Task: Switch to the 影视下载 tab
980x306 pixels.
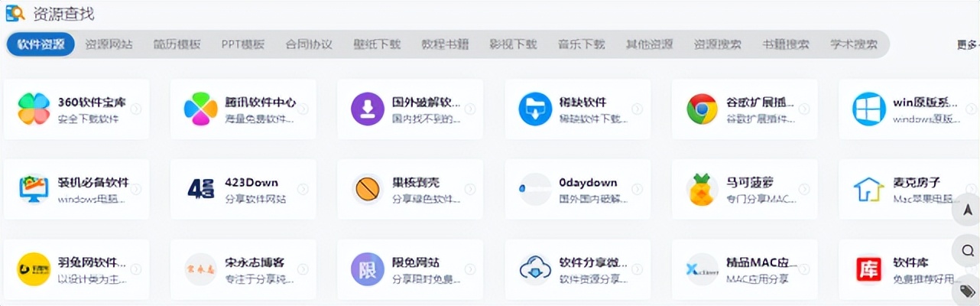Action: click(x=513, y=44)
